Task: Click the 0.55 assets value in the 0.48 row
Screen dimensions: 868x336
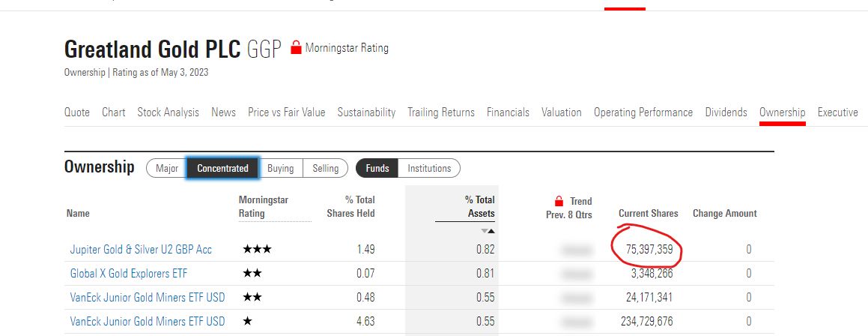Action: click(485, 297)
